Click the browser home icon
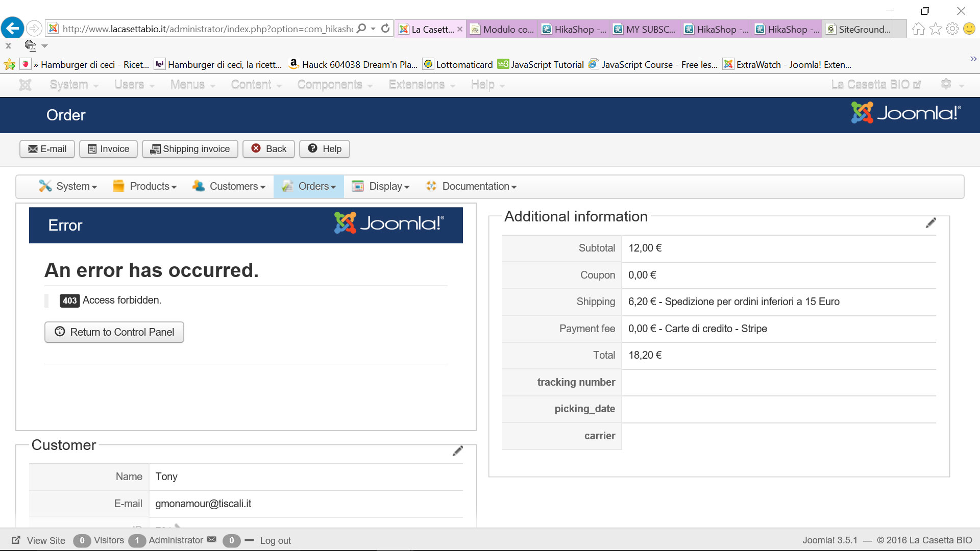 pyautogui.click(x=918, y=29)
